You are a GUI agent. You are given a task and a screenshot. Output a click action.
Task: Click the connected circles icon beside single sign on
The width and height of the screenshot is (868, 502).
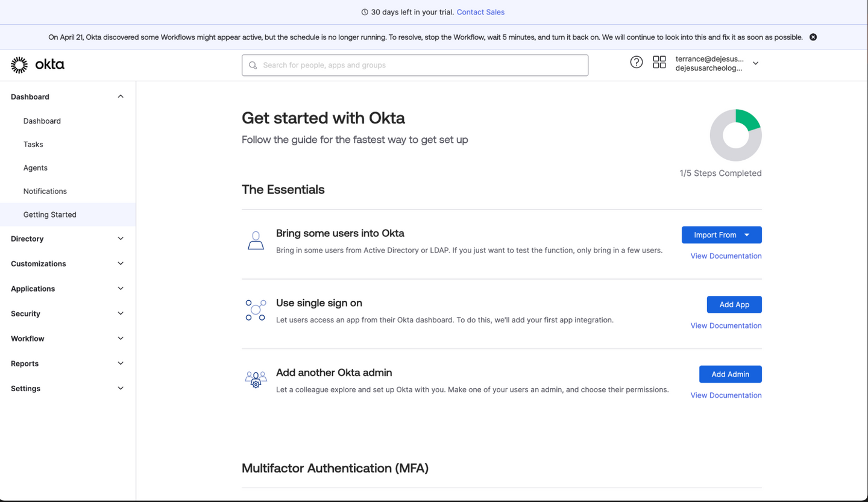click(256, 310)
